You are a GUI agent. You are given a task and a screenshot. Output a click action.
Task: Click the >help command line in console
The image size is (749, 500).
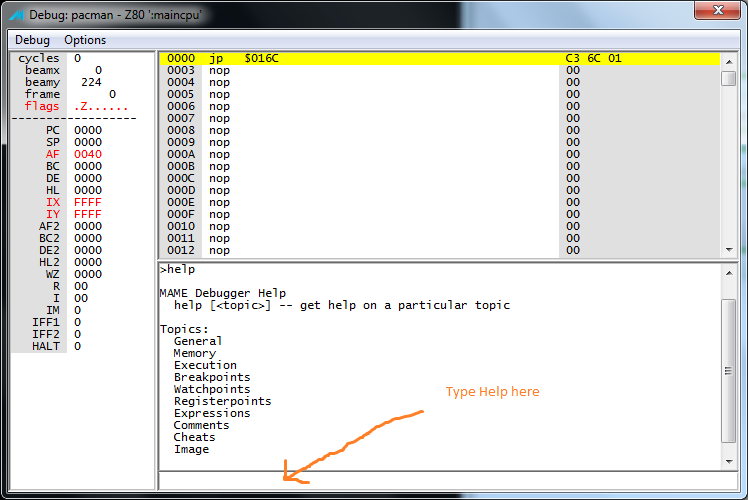pos(178,269)
